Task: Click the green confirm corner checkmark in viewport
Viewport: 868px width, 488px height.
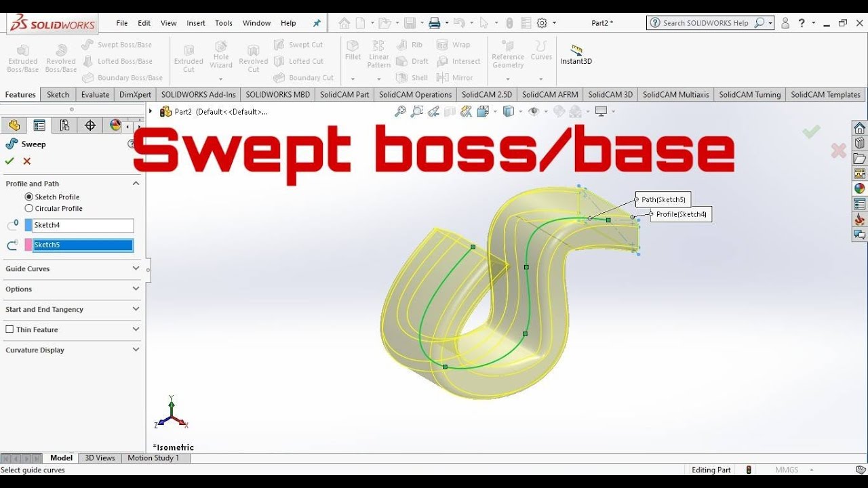Action: (811, 131)
